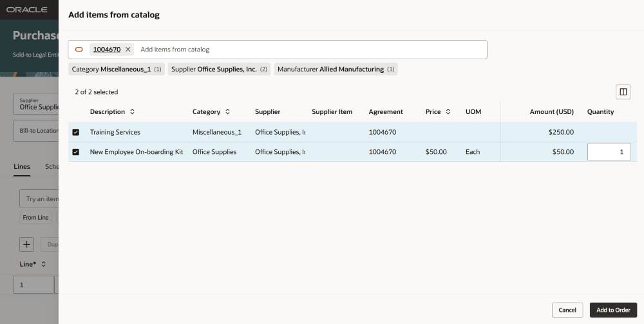Click the line number 1 field
The image size is (644, 324).
click(33, 285)
